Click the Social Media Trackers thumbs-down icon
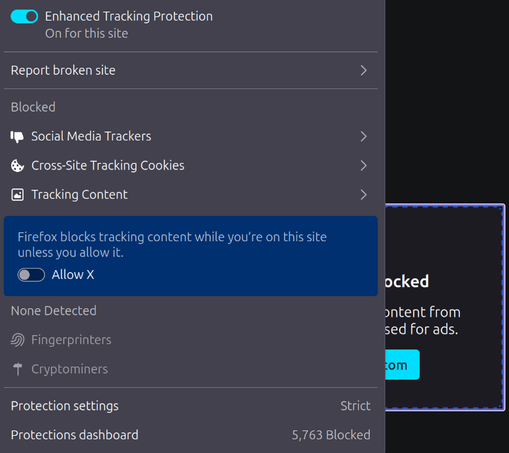 point(17,136)
